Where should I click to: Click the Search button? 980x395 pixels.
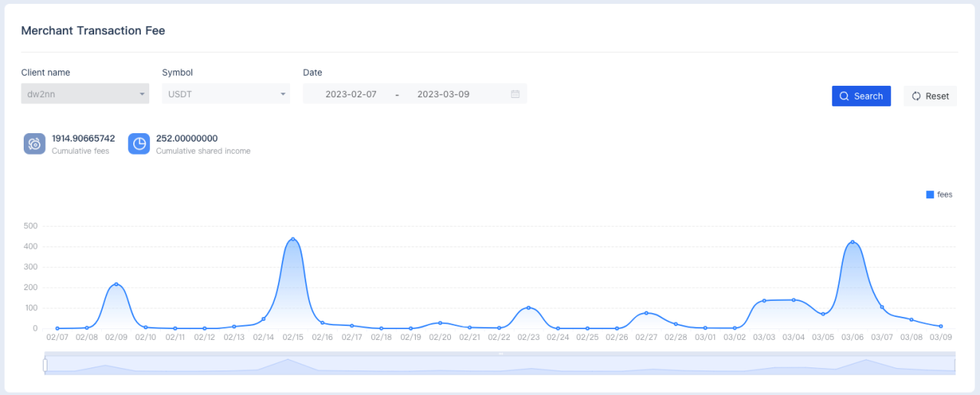pos(861,96)
